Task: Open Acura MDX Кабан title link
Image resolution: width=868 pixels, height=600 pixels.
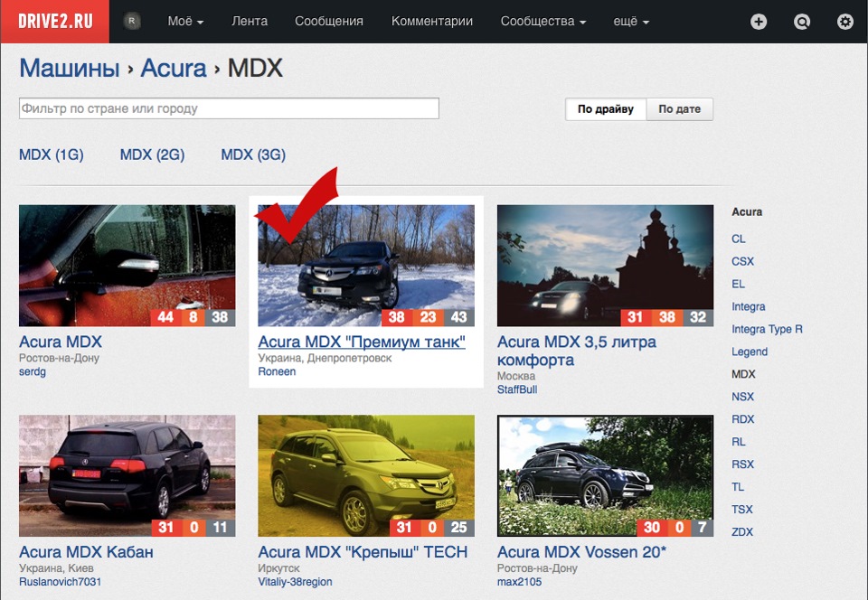Action: coord(87,552)
